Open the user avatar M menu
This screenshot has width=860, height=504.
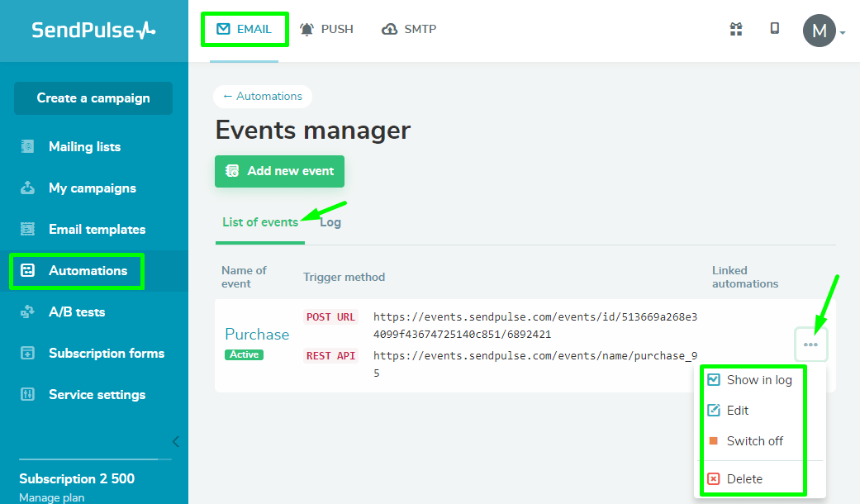(x=820, y=31)
